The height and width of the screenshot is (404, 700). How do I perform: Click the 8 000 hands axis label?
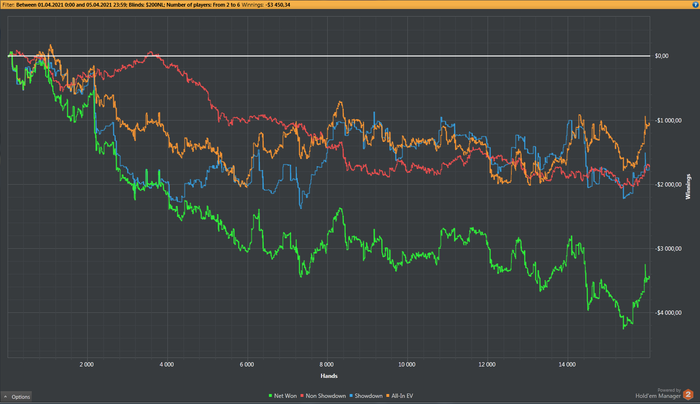[x=327, y=365]
